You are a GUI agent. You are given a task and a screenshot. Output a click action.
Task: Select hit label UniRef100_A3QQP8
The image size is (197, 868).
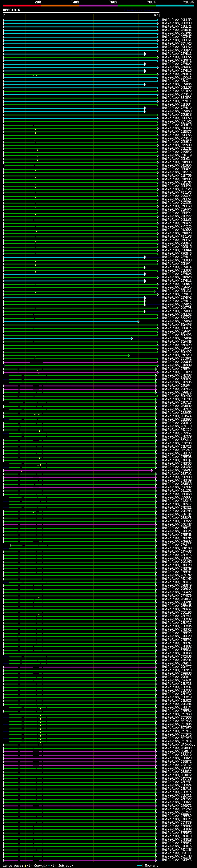177,50
